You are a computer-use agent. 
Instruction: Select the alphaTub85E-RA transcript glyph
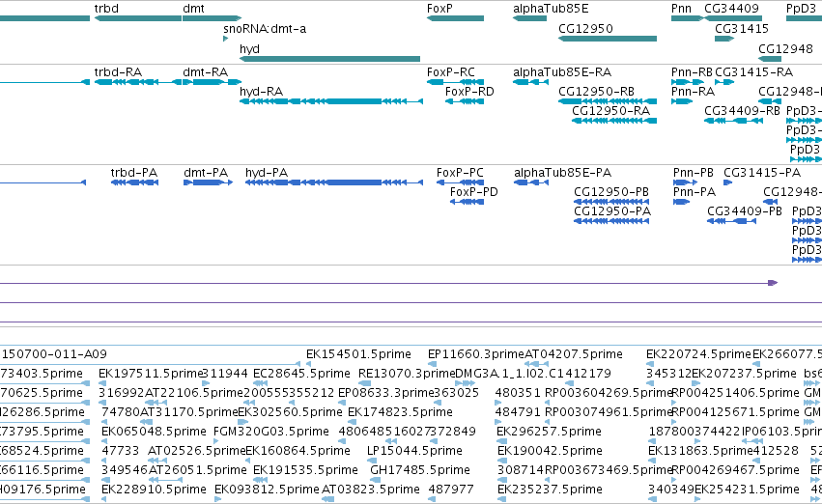[530, 82]
